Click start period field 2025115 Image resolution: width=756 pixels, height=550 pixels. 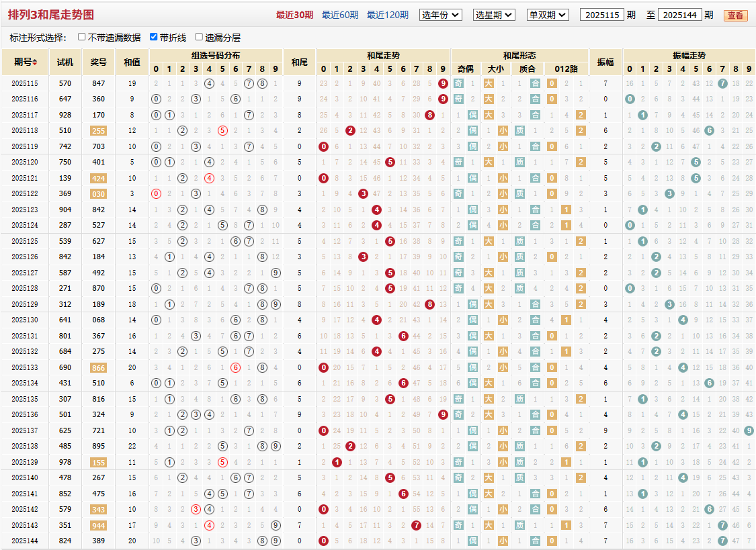[602, 15]
